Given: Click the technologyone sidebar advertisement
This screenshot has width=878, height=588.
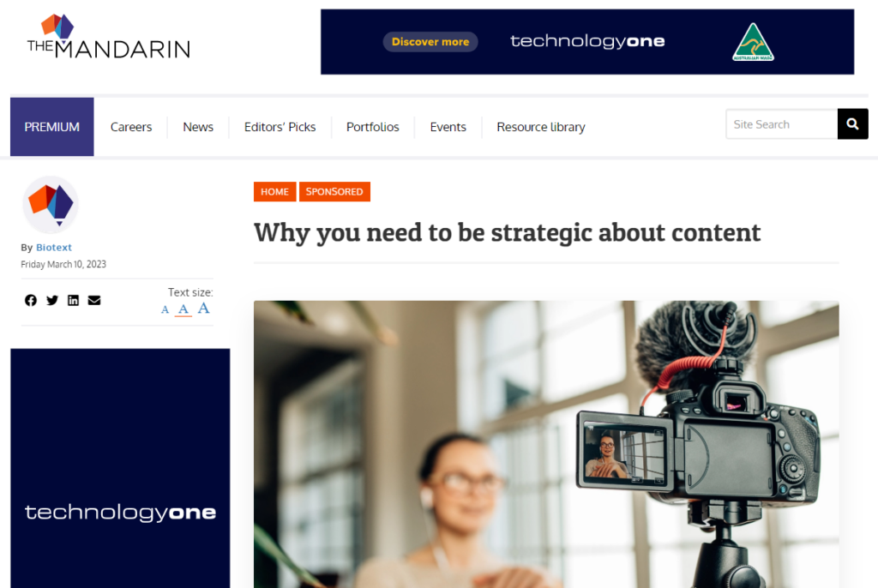Looking at the screenshot, I should tap(120, 468).
